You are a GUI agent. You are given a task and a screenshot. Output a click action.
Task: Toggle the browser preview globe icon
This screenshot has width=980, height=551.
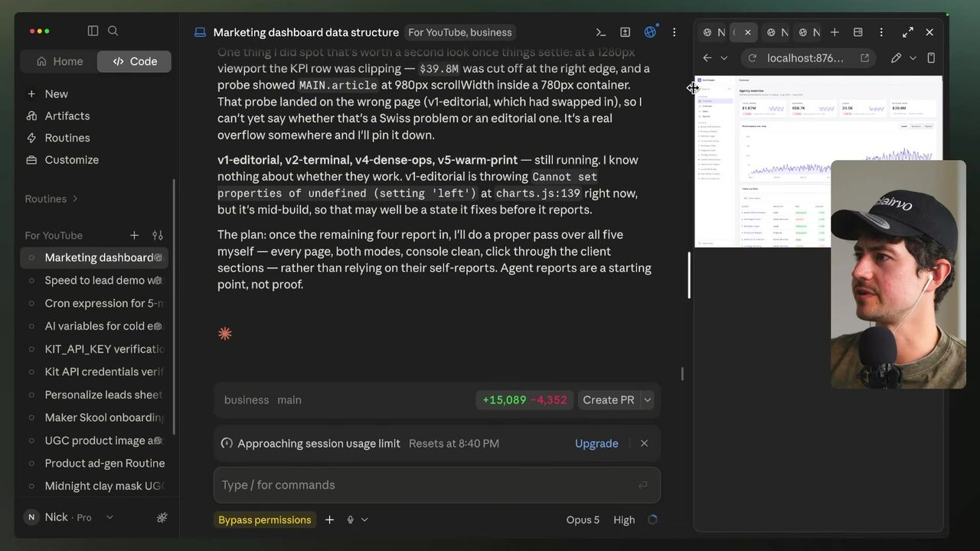[x=650, y=32]
